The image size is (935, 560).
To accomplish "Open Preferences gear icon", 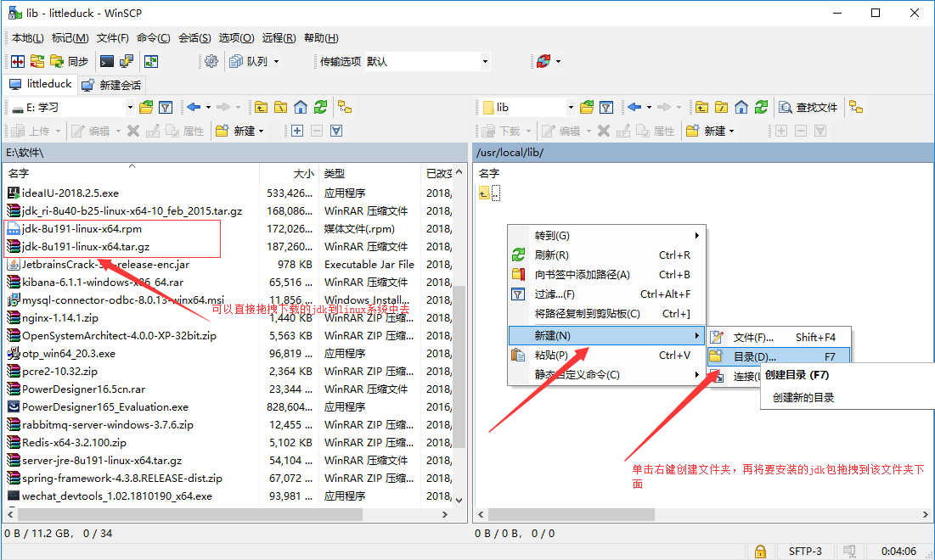I will pyautogui.click(x=211, y=61).
